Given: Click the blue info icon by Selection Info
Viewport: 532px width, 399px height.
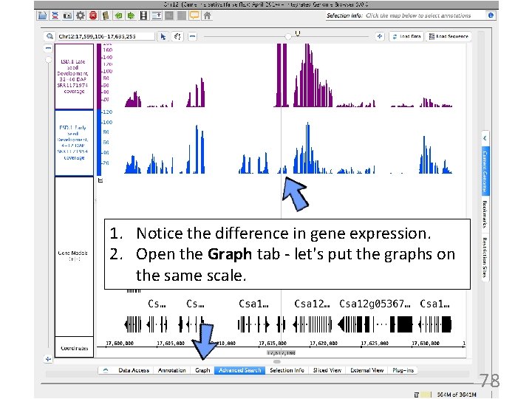Looking at the screenshot, I should 491,16.
